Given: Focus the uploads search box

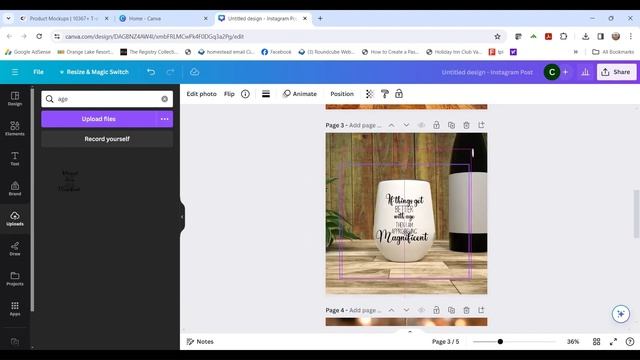Looking at the screenshot, I should tap(107, 99).
